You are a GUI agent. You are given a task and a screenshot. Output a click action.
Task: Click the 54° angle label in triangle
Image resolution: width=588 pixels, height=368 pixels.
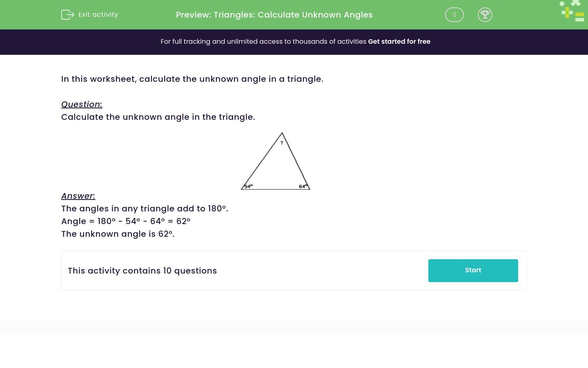pyautogui.click(x=248, y=186)
